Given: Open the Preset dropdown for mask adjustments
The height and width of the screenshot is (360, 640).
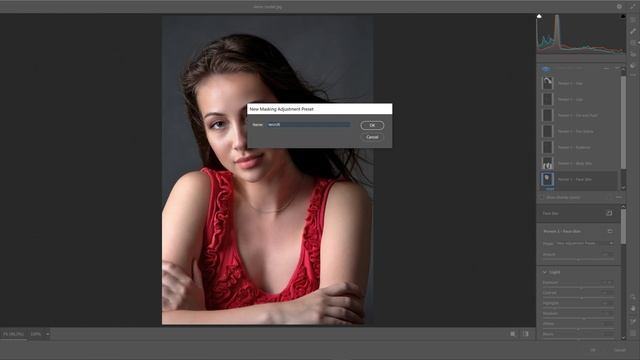Looking at the screenshot, I should [x=585, y=243].
